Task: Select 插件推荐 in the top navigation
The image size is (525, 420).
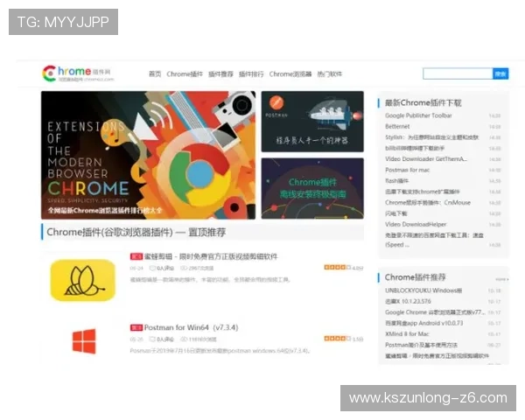Action: coord(220,74)
